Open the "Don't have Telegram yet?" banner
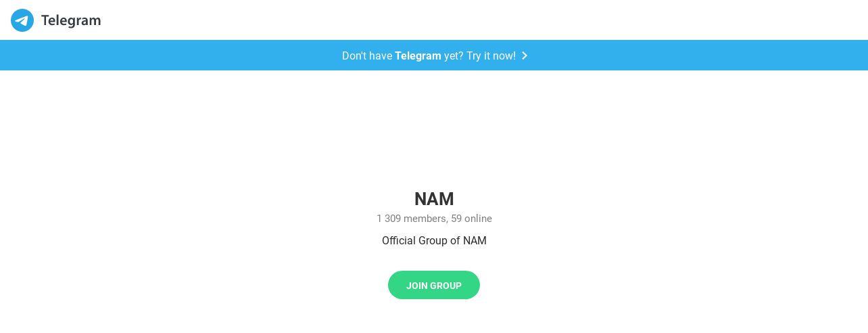The image size is (868, 333). pyautogui.click(x=434, y=56)
